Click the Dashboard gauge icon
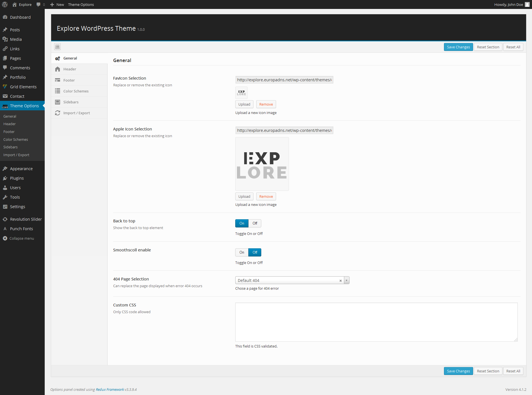 pos(5,17)
